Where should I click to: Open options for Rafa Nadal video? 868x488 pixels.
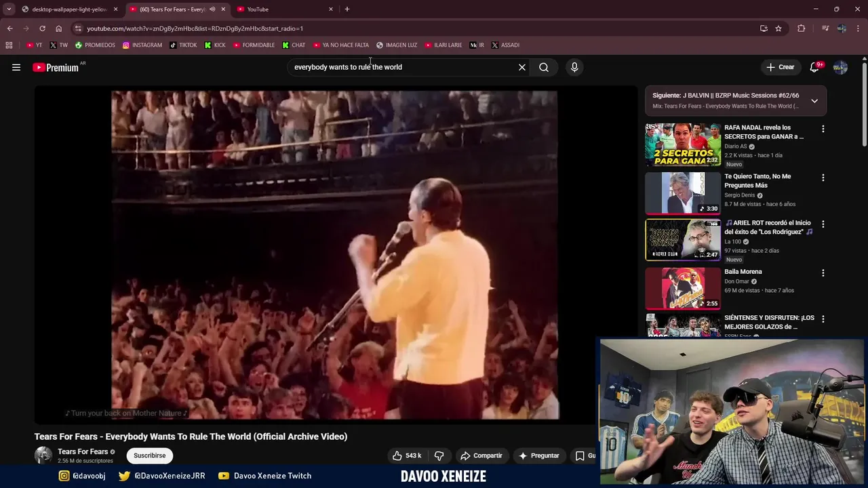(823, 129)
